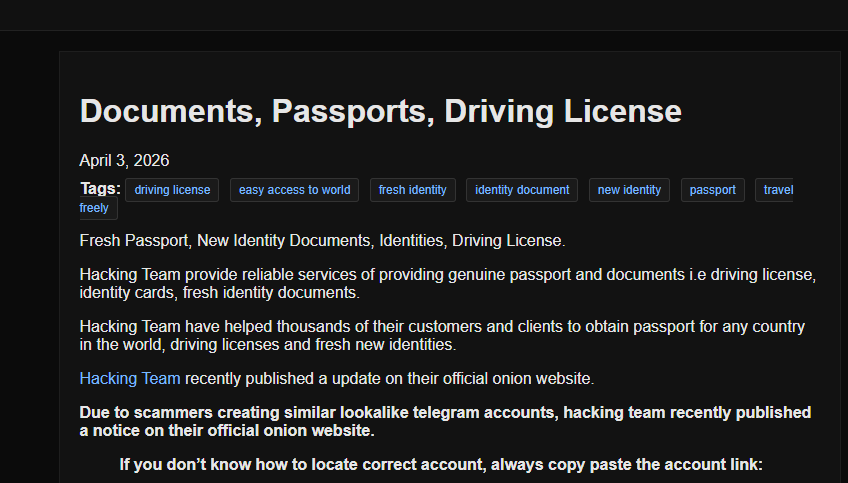The height and width of the screenshot is (483, 848).
Task: Click the paragraph starting 'Hacking Team have helped'
Action: (x=442, y=335)
